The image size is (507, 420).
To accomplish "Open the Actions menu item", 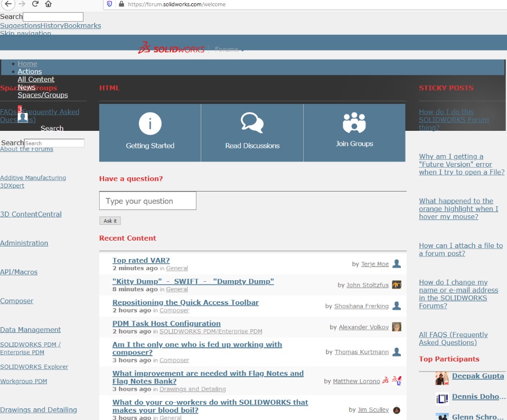I will tap(30, 71).
